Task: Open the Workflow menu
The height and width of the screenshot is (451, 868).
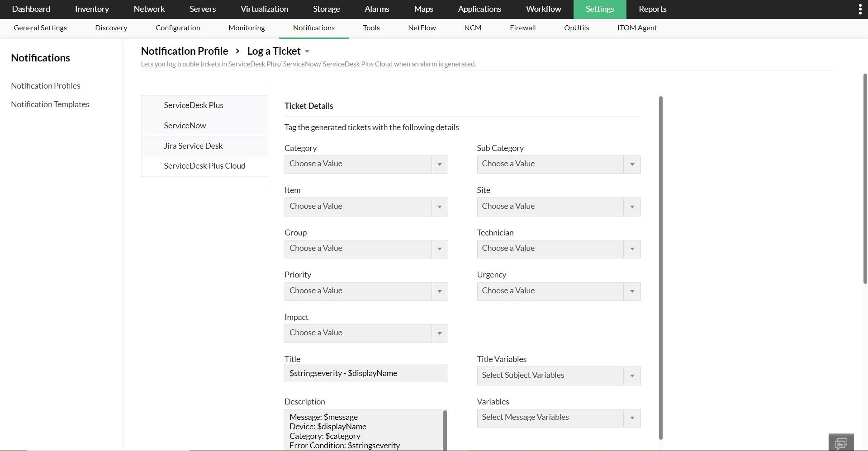Action: tap(543, 9)
